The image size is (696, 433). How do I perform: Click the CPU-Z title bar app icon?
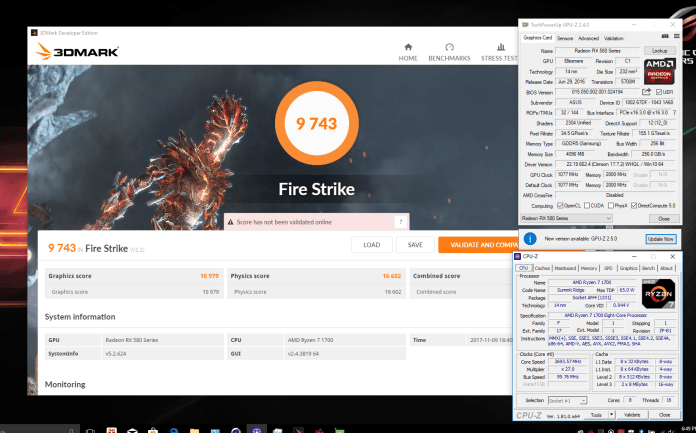click(x=518, y=256)
